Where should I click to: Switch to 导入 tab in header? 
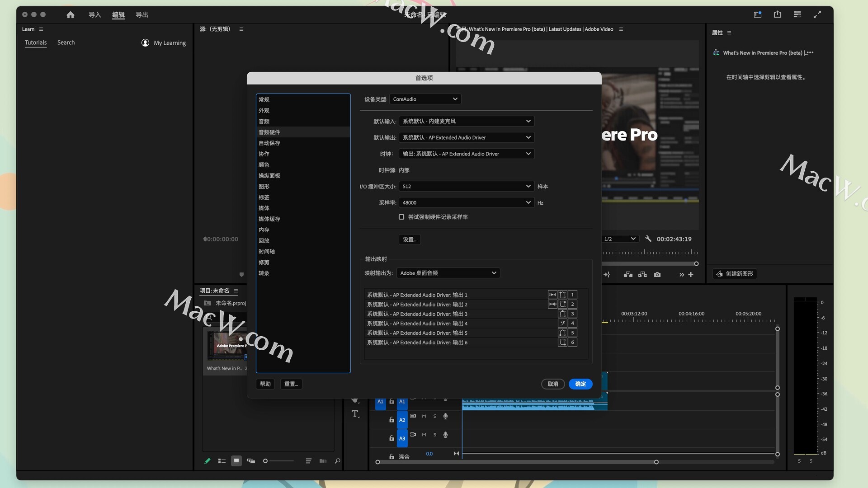[94, 15]
